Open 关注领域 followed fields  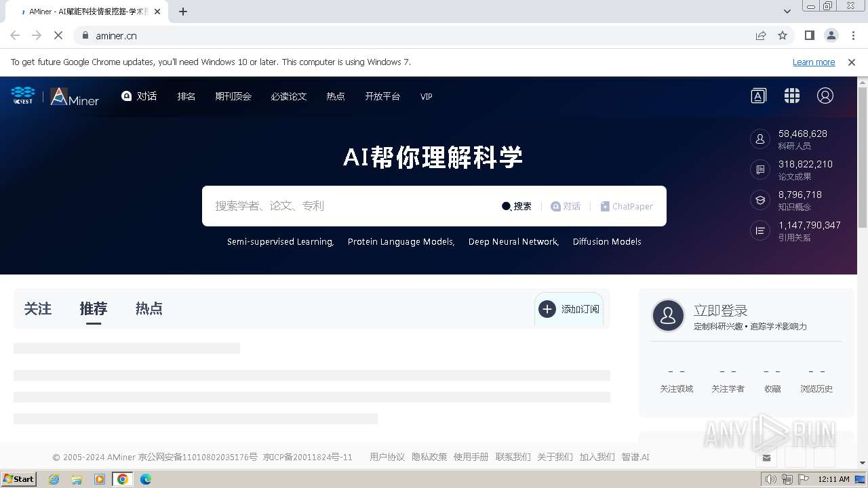click(x=677, y=380)
